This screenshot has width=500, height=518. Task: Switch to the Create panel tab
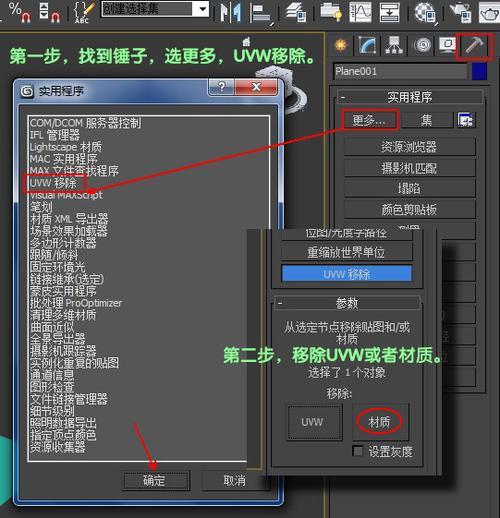point(340,45)
